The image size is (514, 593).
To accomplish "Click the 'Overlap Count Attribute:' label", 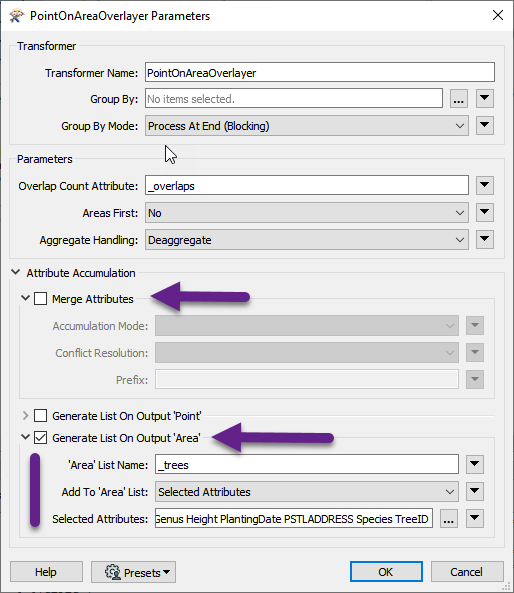I will 78,186.
